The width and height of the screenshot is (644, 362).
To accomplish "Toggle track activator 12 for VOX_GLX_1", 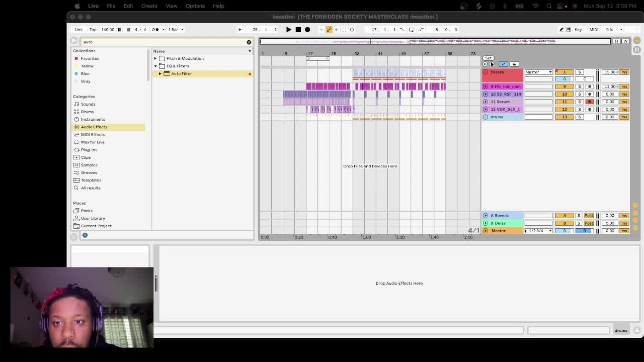I will pos(565,109).
